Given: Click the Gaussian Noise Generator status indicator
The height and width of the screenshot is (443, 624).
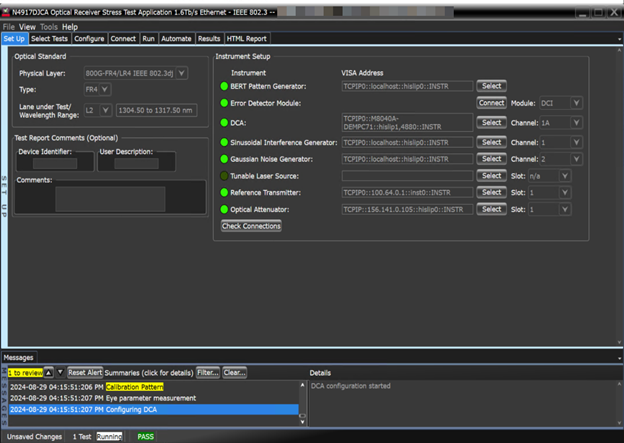Looking at the screenshot, I should tap(225, 159).
